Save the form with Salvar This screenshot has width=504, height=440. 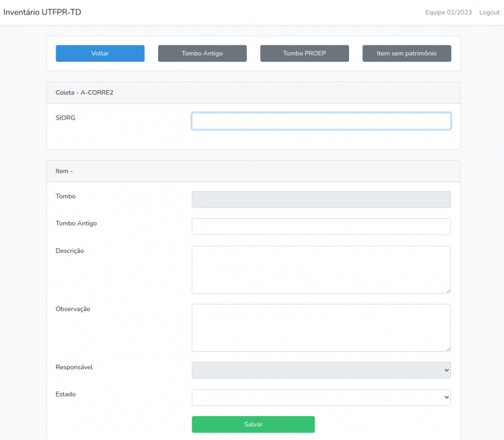tap(253, 424)
